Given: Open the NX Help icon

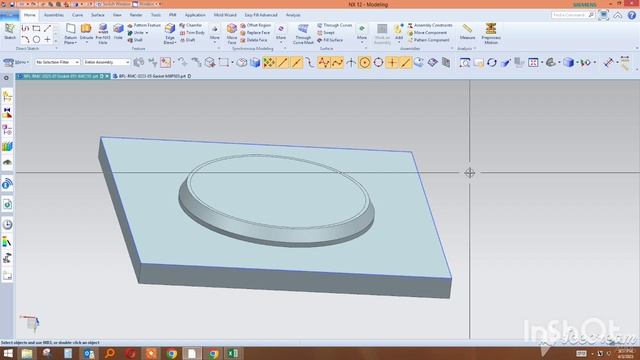Looking at the screenshot, I should click(x=632, y=15).
